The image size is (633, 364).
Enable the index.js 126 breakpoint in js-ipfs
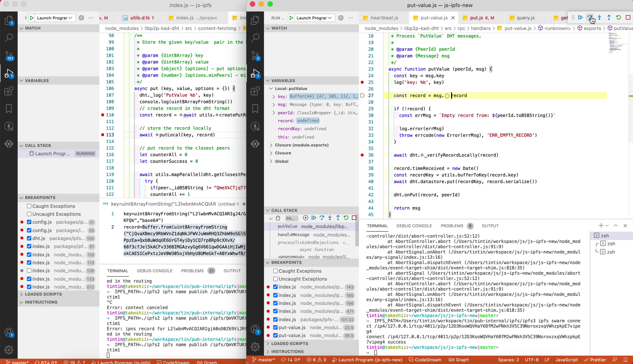pos(29,270)
